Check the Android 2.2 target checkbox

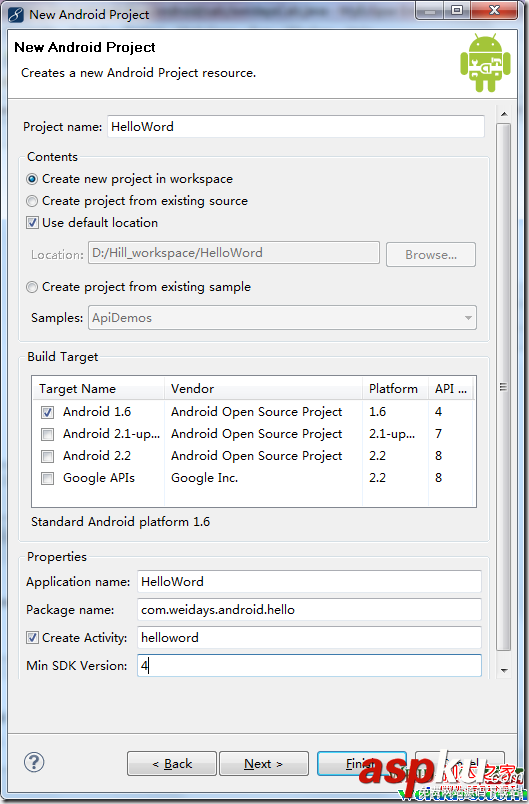click(x=47, y=456)
